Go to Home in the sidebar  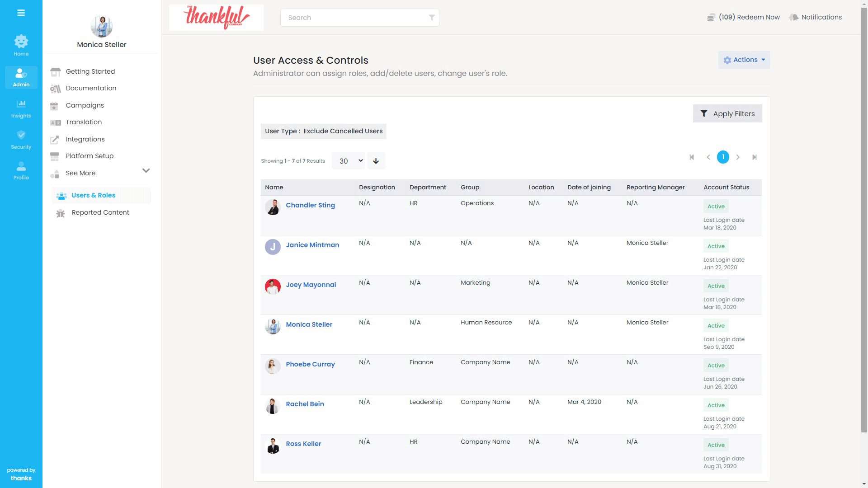tap(21, 45)
